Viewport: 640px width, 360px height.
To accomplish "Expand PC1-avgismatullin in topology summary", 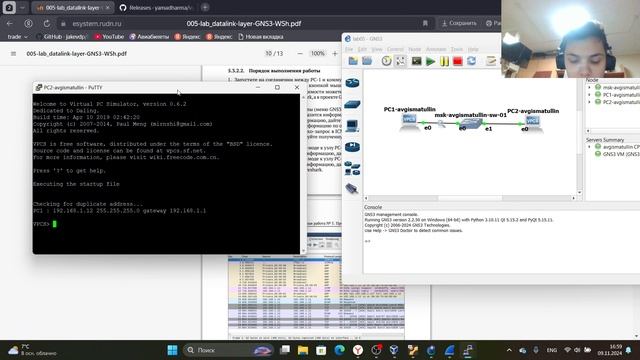I will coord(589,95).
